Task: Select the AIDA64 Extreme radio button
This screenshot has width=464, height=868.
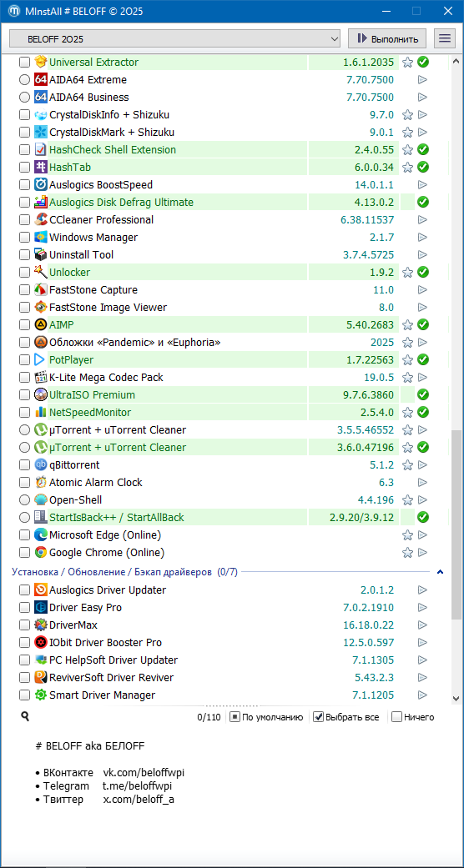Action: click(24, 80)
